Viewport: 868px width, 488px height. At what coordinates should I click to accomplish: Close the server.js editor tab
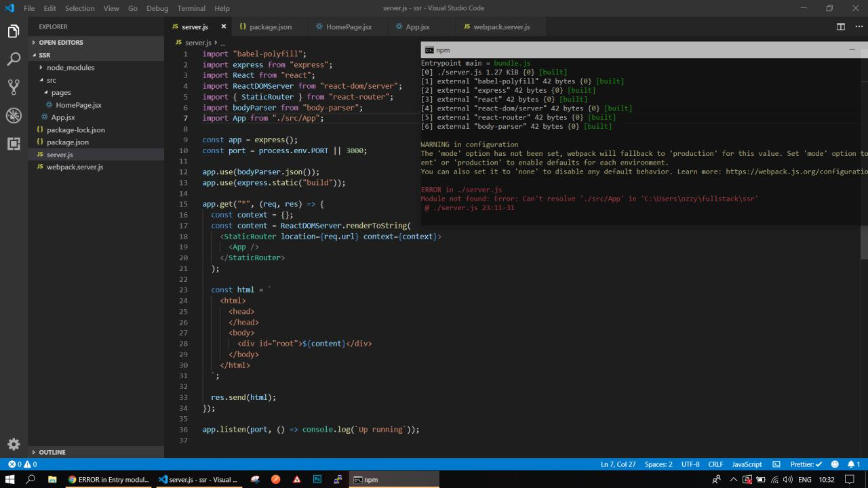pyautogui.click(x=224, y=26)
